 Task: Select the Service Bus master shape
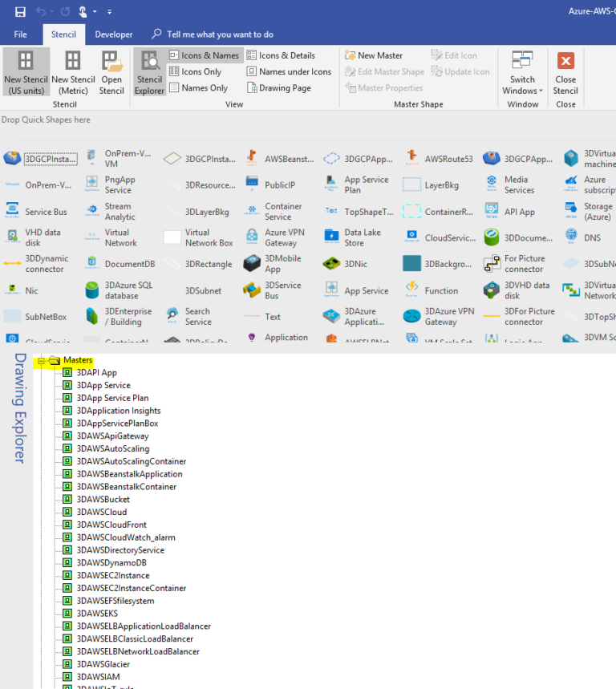pos(36,212)
